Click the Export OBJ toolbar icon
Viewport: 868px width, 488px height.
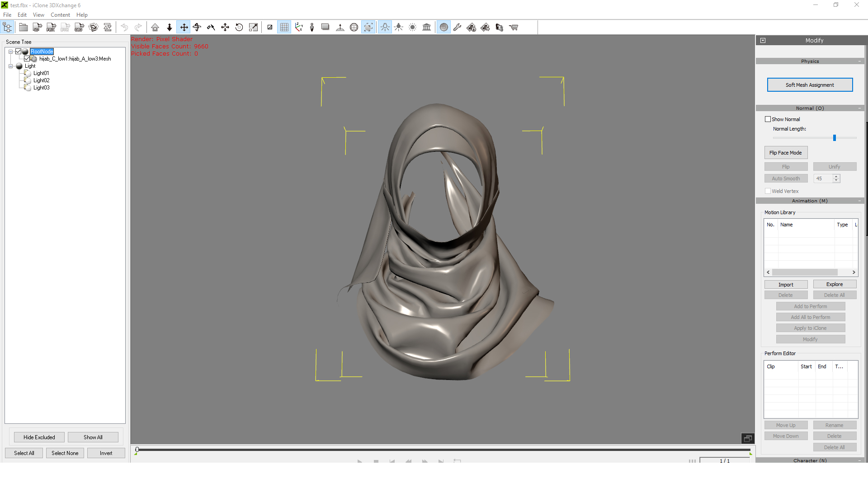tap(79, 28)
